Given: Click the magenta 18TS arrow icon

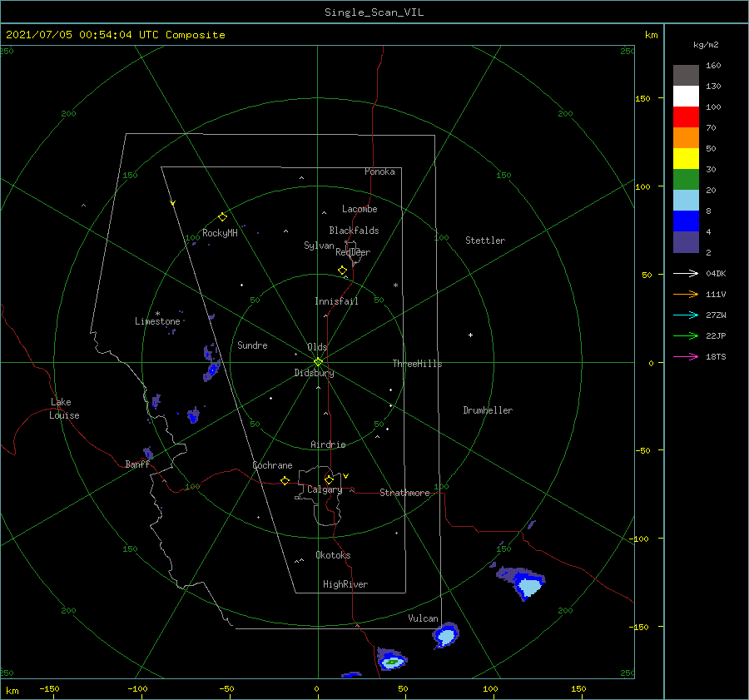Looking at the screenshot, I should tap(686, 356).
